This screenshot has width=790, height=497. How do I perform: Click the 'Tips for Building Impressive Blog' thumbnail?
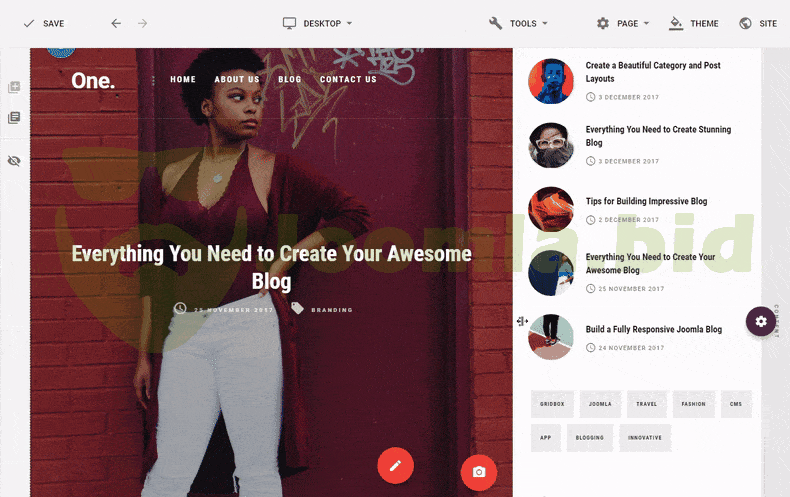click(551, 209)
